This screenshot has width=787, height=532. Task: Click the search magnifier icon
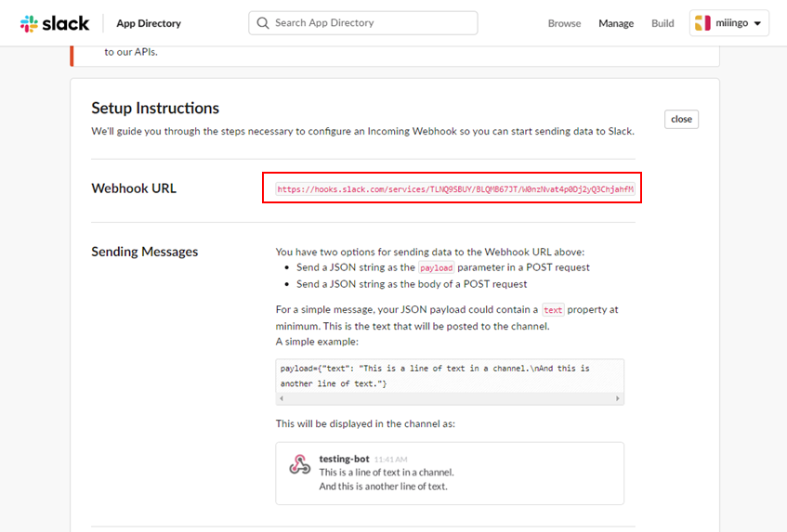coord(263,23)
